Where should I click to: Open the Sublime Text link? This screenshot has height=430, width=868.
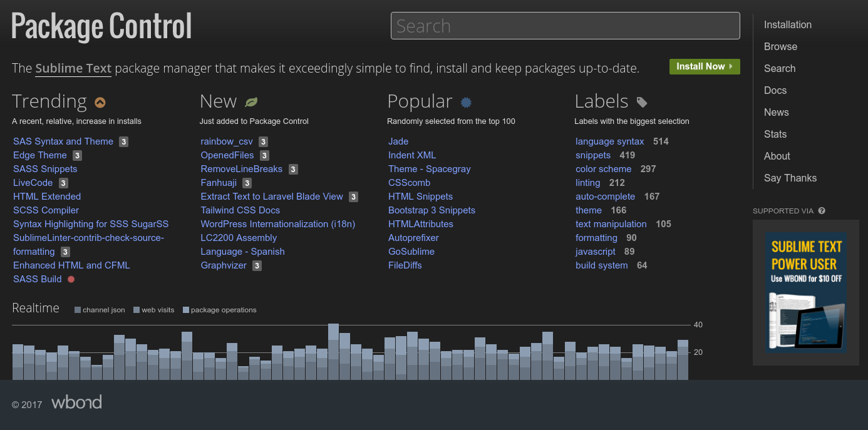coord(73,68)
